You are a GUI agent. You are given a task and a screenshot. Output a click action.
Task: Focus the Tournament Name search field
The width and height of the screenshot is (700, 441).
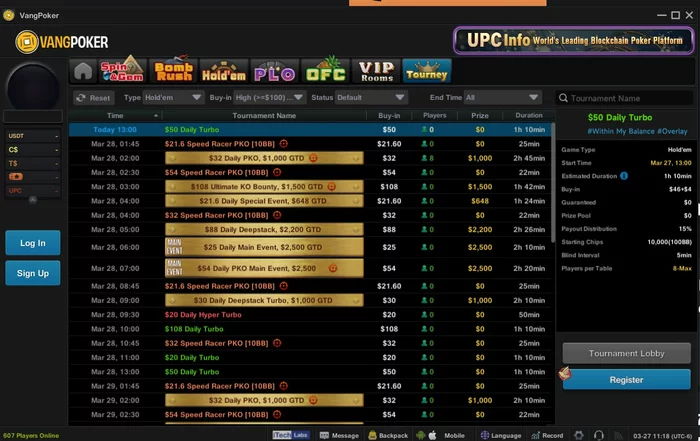coord(624,98)
